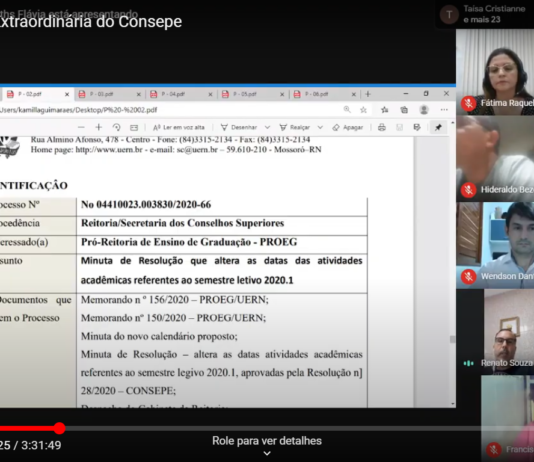The height and width of the screenshot is (462, 534).
Task: Select the Apagar eraser tool
Action: 348,127
